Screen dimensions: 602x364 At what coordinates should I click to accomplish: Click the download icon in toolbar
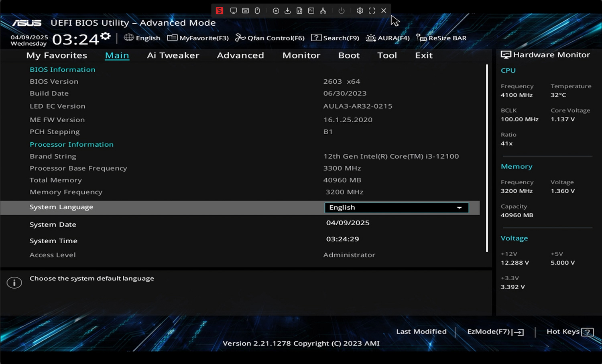(x=287, y=10)
